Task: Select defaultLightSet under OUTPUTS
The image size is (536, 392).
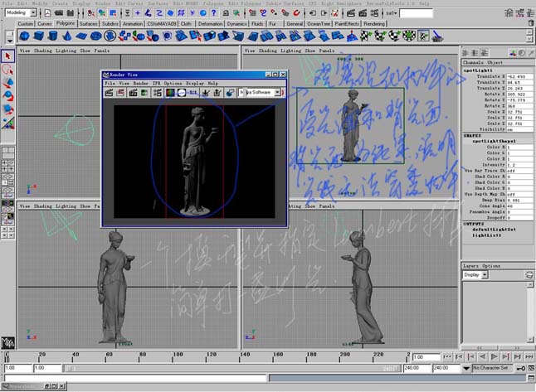Action: tap(494, 230)
